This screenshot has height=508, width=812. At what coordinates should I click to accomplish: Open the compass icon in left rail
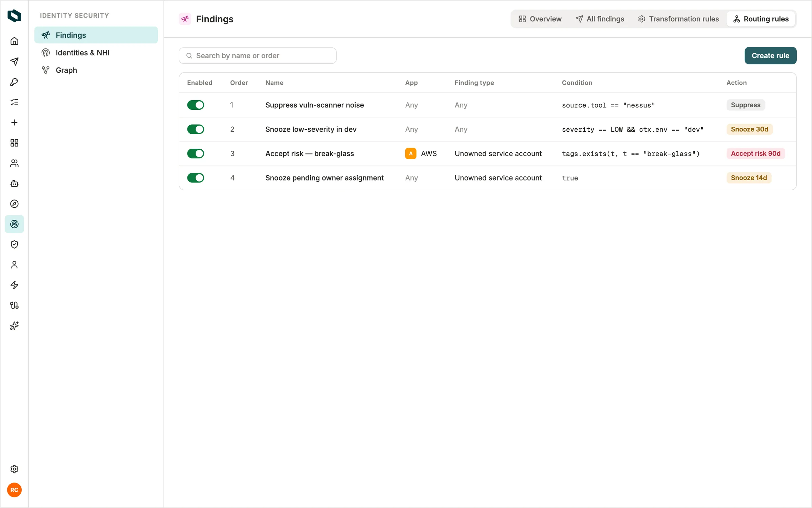coord(14,204)
